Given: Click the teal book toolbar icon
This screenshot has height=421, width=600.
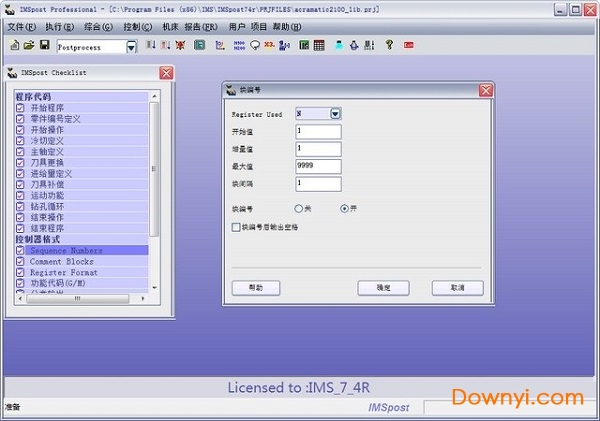Looking at the screenshot, I should (x=199, y=45).
